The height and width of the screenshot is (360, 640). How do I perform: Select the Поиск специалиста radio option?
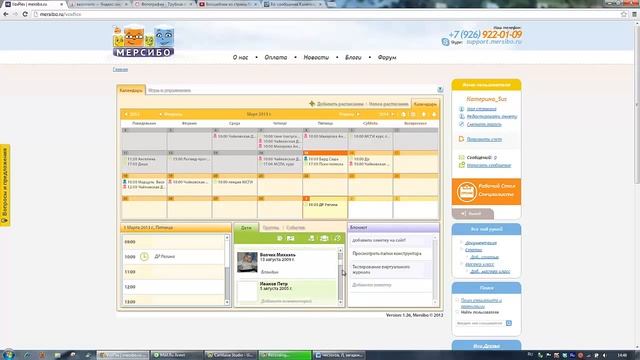(458, 300)
